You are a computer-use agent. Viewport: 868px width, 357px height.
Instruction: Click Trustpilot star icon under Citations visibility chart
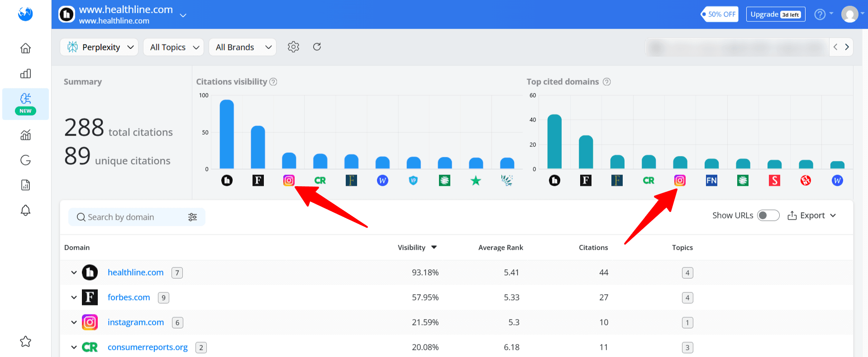pyautogui.click(x=476, y=181)
